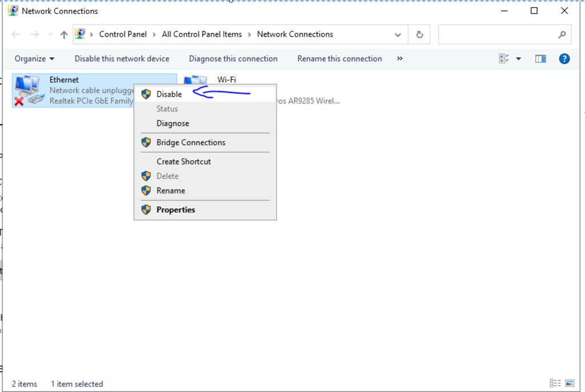Click All Control Panel Items breadcrumb
The height and width of the screenshot is (392, 585).
(x=202, y=34)
